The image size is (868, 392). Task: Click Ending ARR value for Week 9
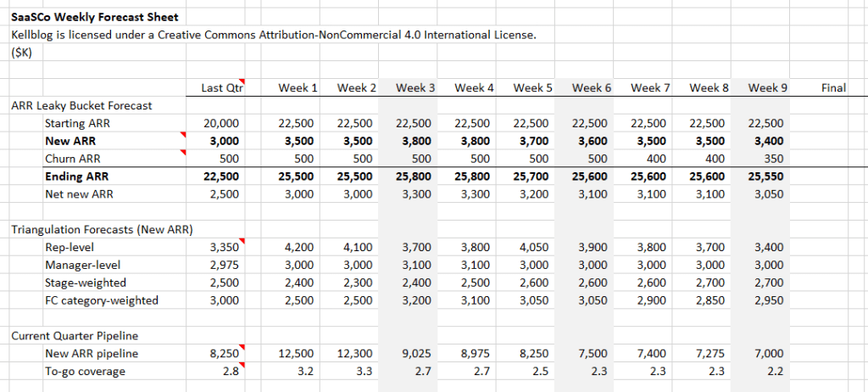(768, 176)
